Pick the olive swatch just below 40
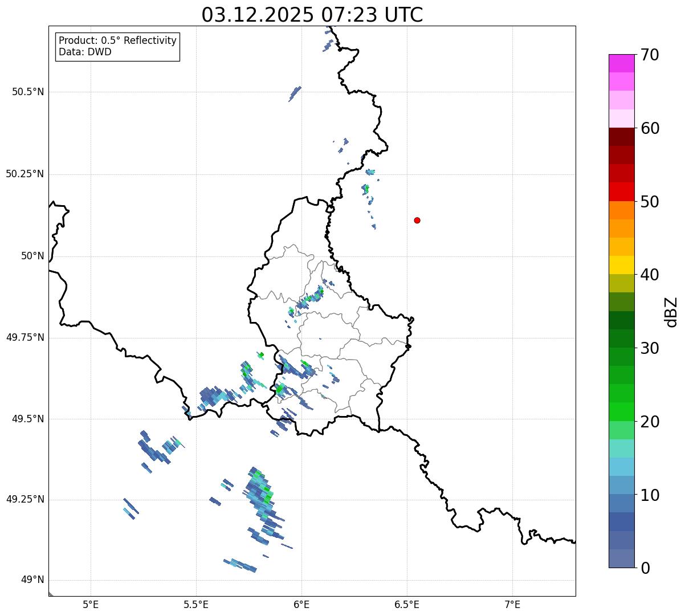This screenshot has width=685, height=616. (621, 283)
